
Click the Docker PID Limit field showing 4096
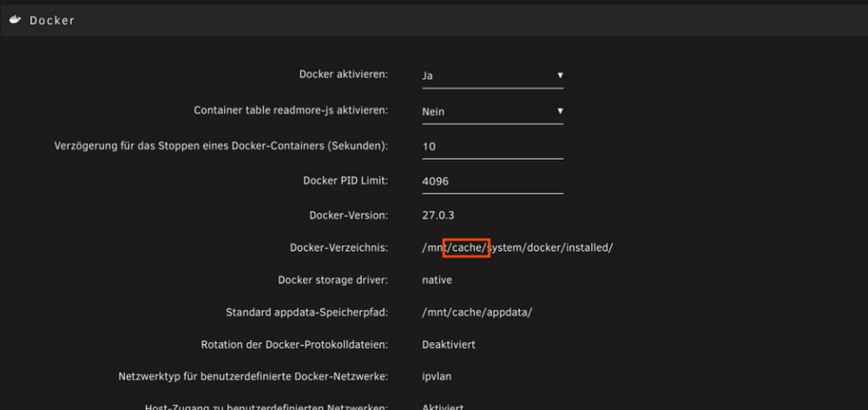click(493, 182)
